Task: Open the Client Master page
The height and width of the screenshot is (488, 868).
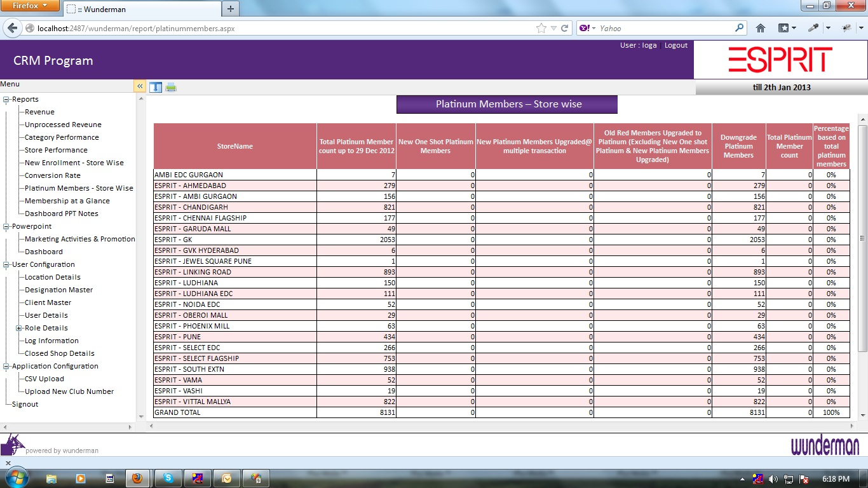Action: click(x=48, y=302)
